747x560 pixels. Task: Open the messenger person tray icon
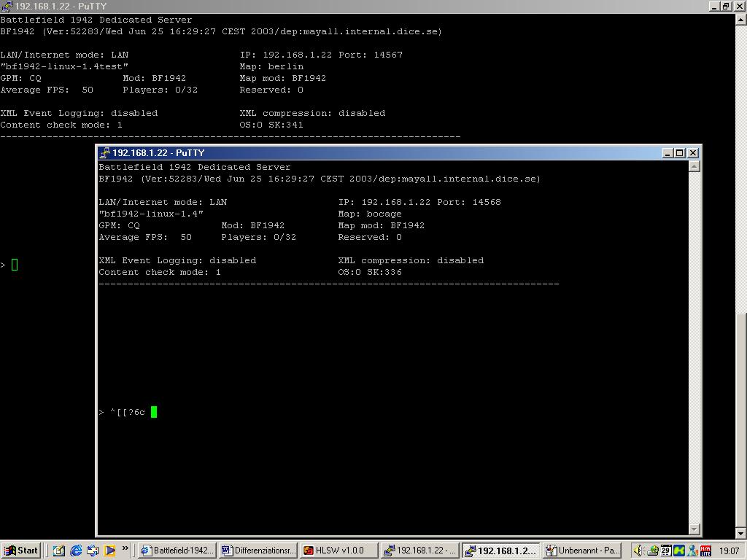tap(692, 551)
